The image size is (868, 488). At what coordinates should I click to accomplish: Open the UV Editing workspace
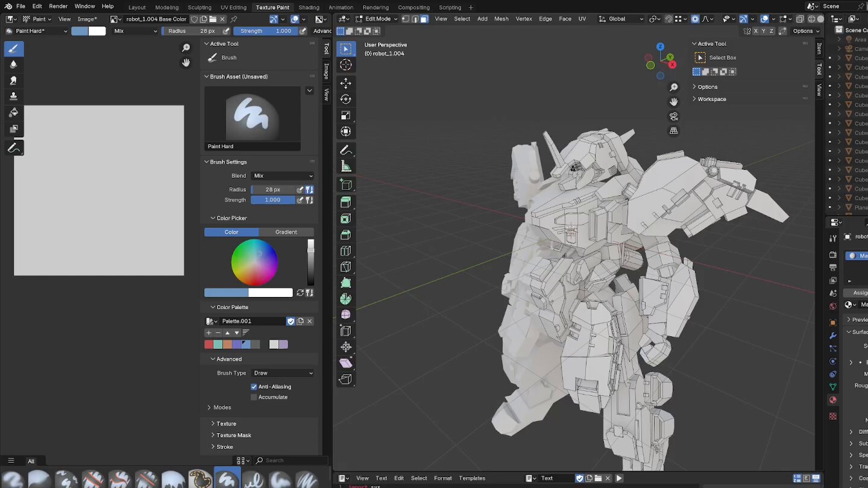click(233, 7)
